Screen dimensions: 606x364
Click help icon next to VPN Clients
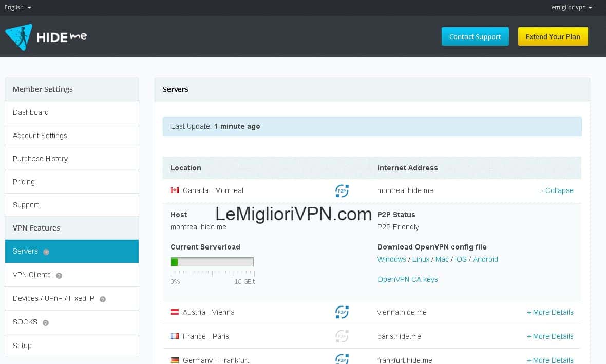pyautogui.click(x=59, y=276)
